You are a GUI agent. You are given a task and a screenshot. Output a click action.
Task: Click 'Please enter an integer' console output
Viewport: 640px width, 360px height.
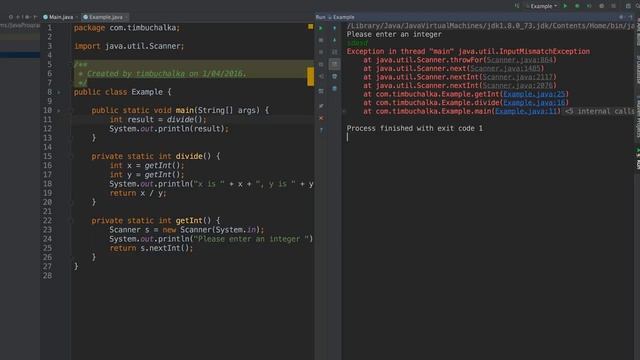click(394, 34)
